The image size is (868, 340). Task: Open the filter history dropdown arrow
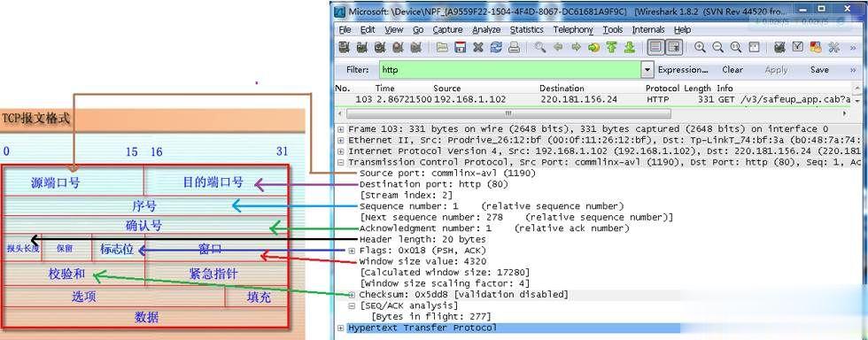pyautogui.click(x=647, y=70)
